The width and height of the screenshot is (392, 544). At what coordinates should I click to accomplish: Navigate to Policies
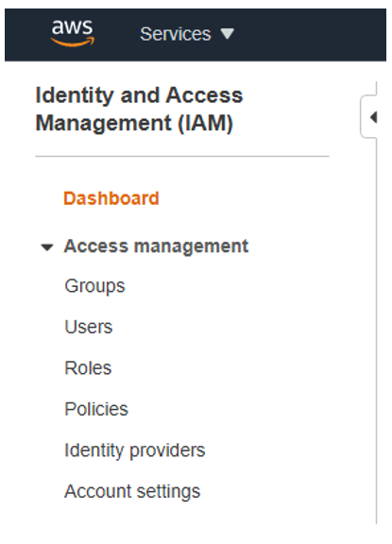coord(96,409)
